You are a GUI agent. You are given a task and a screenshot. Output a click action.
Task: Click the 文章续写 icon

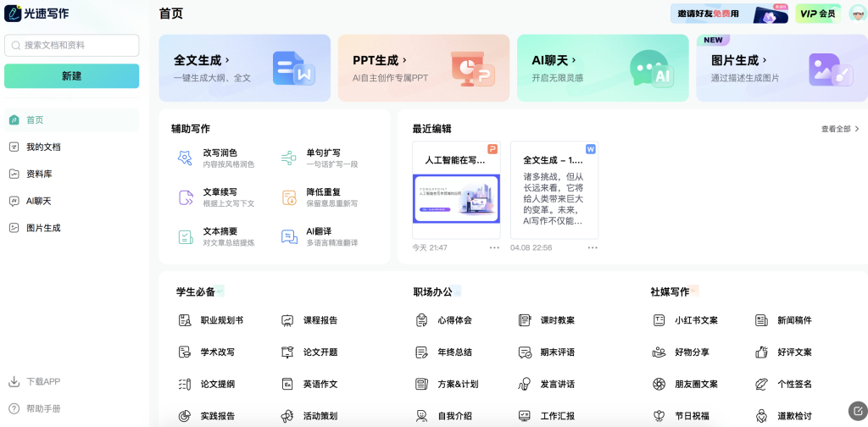click(x=185, y=197)
